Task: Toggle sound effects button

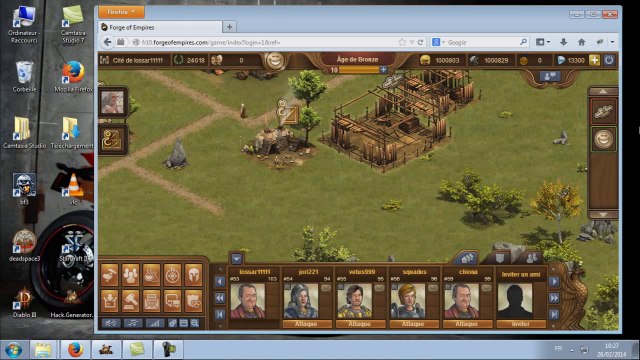Action: coord(111,323)
